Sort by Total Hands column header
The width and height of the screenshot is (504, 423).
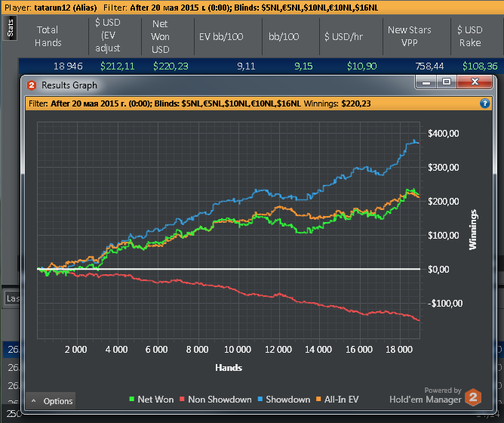[48, 36]
